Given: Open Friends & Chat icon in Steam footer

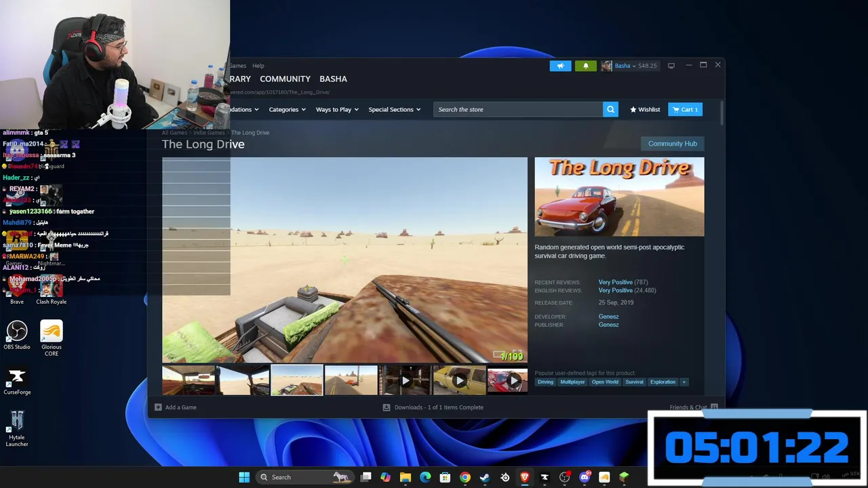Looking at the screenshot, I should (714, 407).
